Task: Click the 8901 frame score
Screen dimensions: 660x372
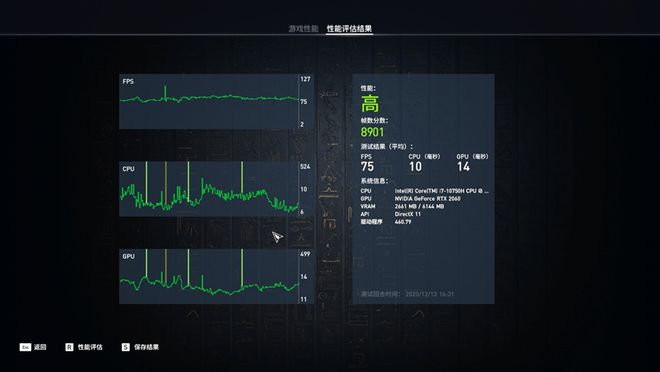Action: point(372,132)
